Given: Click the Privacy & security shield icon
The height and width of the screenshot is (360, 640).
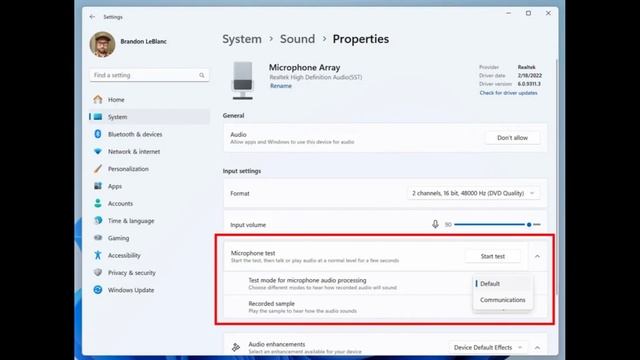Looking at the screenshot, I should tap(98, 272).
